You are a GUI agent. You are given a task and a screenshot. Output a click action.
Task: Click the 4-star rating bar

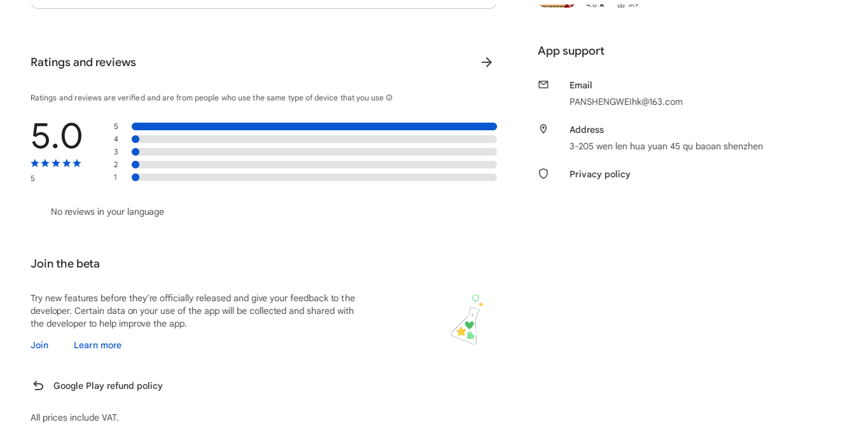(x=314, y=139)
